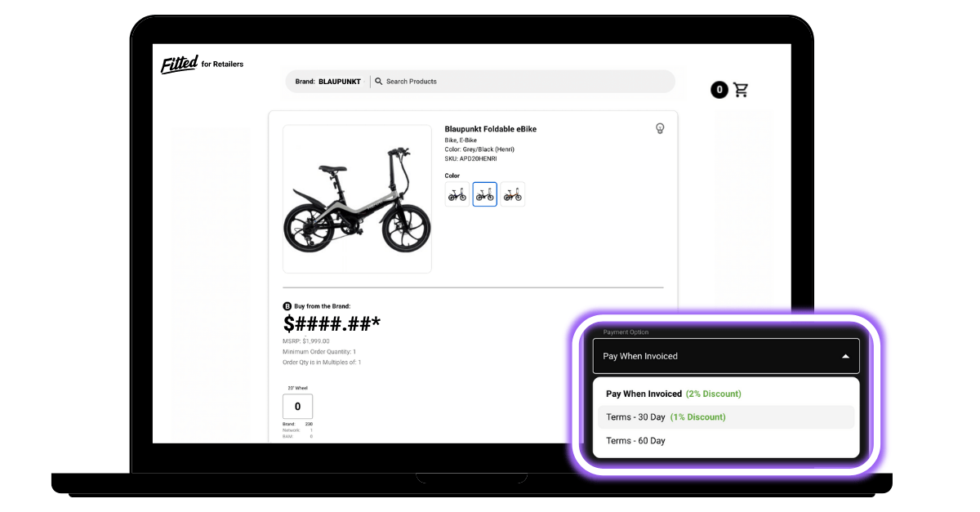Select the first bike color swatch
Viewport: 980px width, 512px height.
tap(457, 194)
